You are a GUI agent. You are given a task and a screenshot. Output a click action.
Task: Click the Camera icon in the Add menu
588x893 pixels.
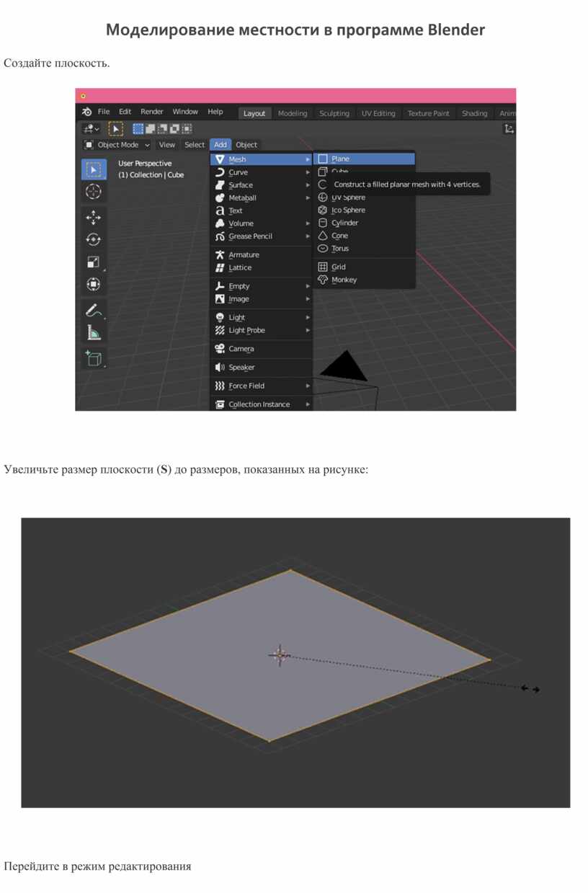[x=220, y=349]
